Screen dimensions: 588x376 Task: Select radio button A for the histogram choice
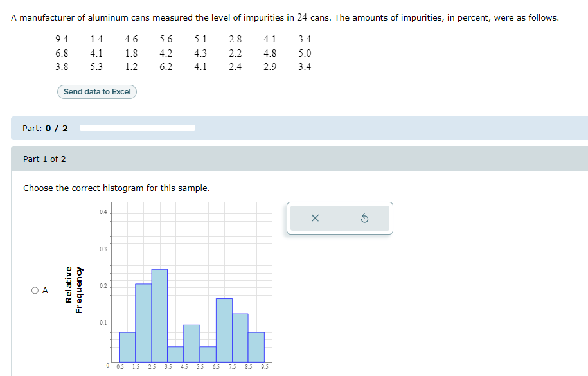pos(35,290)
